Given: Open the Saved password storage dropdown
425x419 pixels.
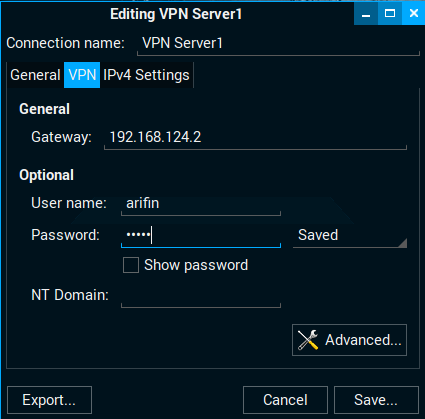Looking at the screenshot, I should [350, 235].
